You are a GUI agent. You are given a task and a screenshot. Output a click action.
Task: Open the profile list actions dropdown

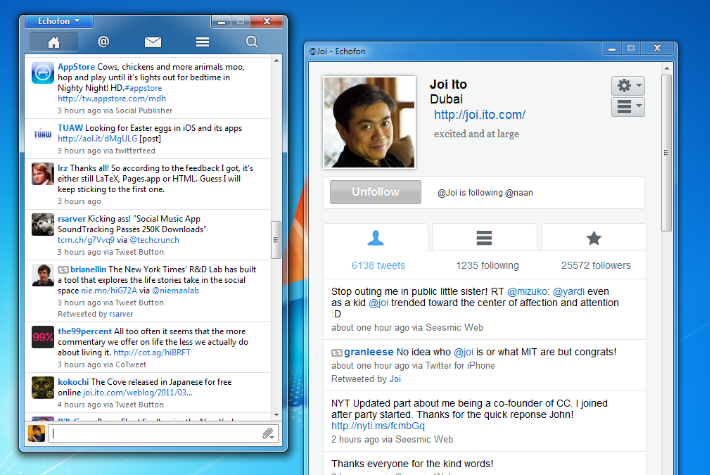[627, 107]
